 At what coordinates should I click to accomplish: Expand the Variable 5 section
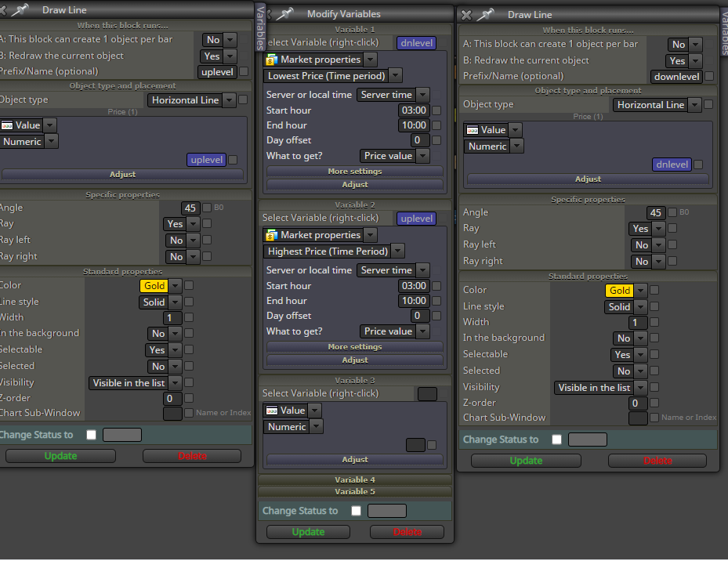355,491
